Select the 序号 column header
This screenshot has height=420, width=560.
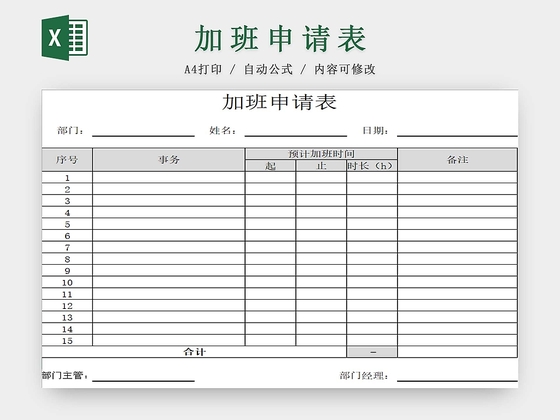click(67, 160)
